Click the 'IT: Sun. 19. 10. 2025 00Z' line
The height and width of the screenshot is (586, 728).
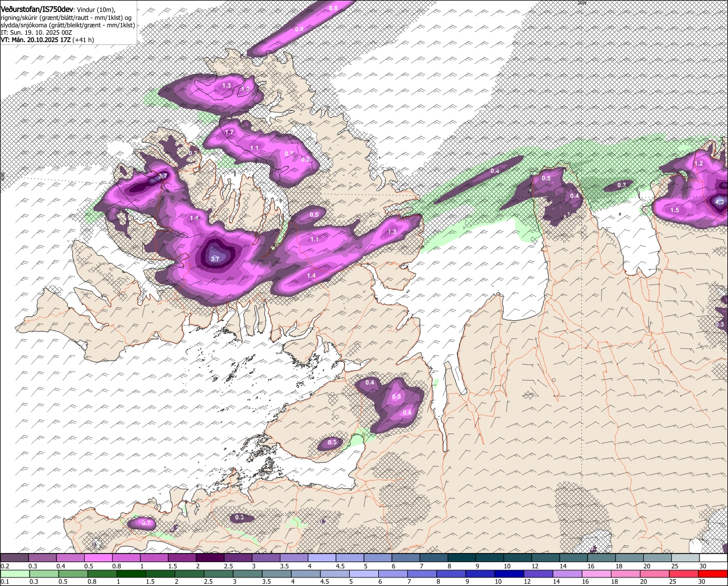point(36,33)
